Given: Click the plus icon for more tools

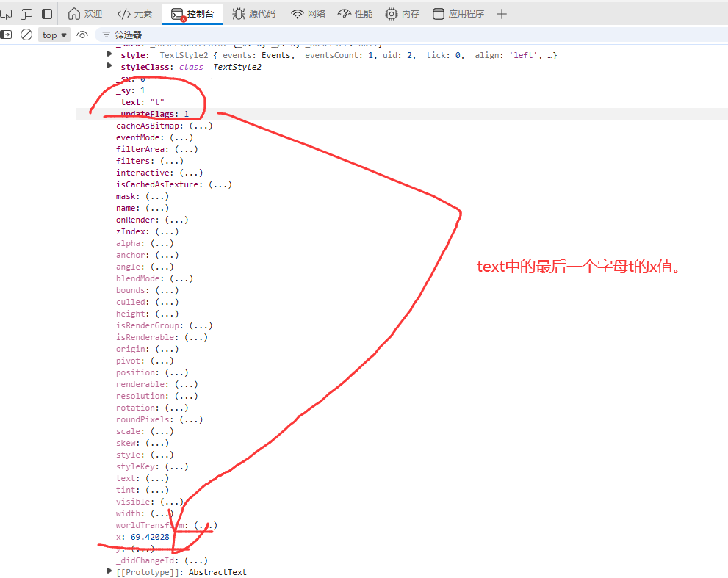Looking at the screenshot, I should (x=502, y=14).
